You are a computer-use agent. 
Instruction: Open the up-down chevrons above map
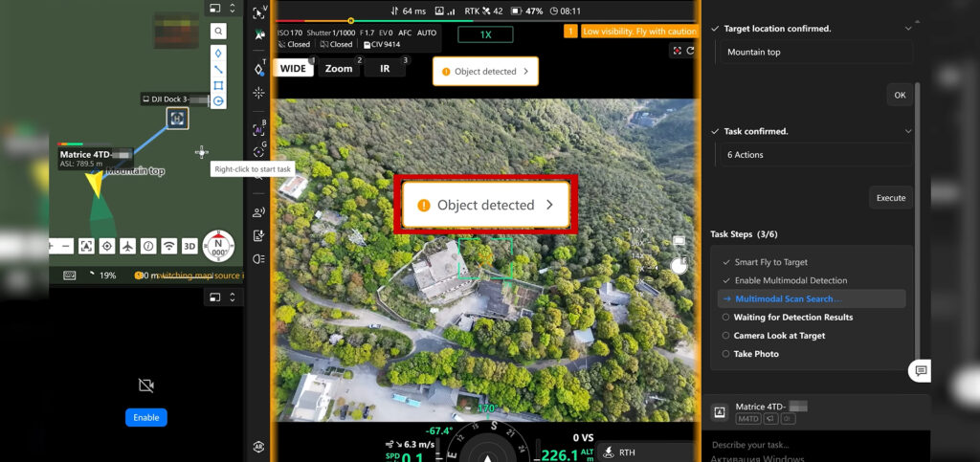coord(232,9)
